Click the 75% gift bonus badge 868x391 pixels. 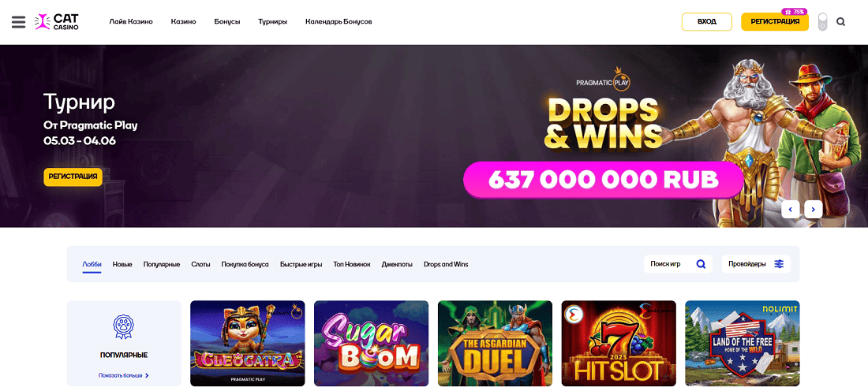[794, 12]
